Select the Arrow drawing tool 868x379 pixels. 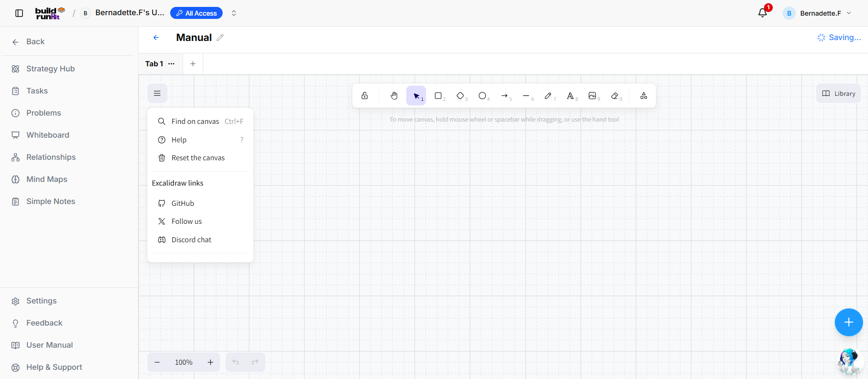click(505, 96)
